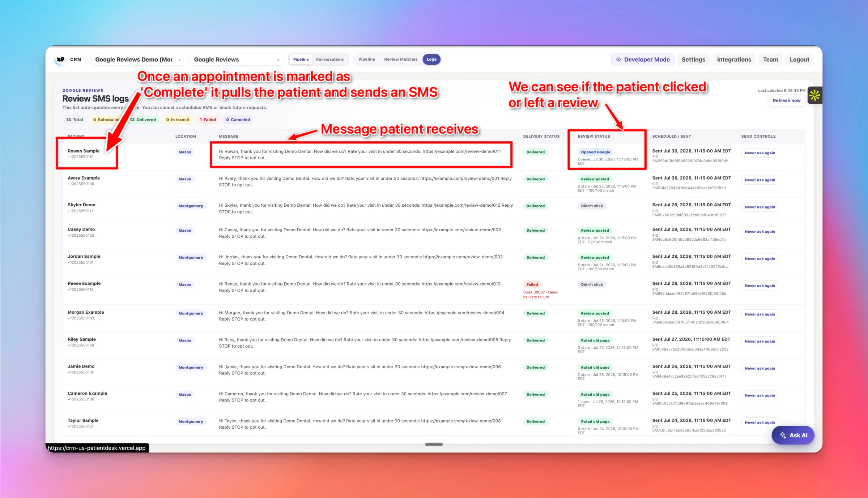Open the Ask AI sparkle button
Image resolution: width=868 pixels, height=498 pixels.
click(793, 435)
